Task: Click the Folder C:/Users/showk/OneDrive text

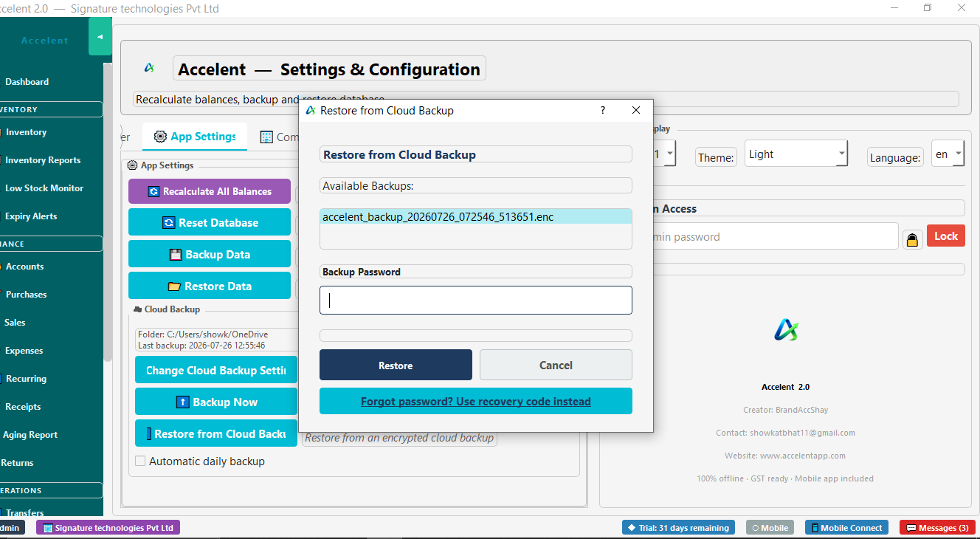Action: click(x=203, y=334)
